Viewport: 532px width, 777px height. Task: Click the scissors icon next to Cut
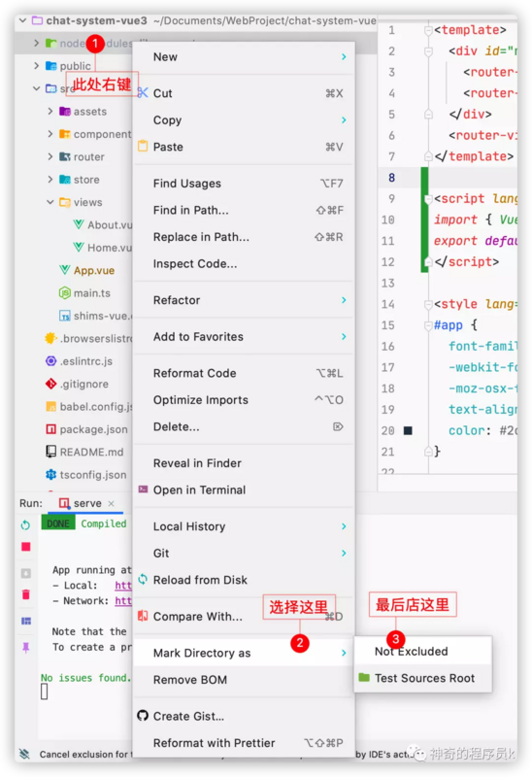(143, 92)
